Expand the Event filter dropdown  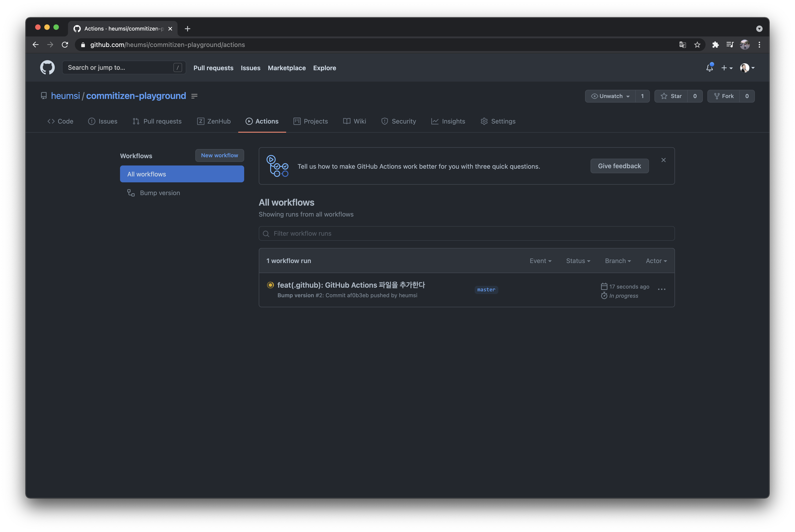540,261
